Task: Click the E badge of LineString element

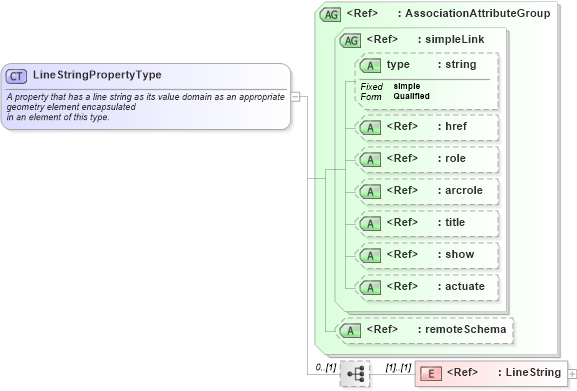Action: [431, 374]
